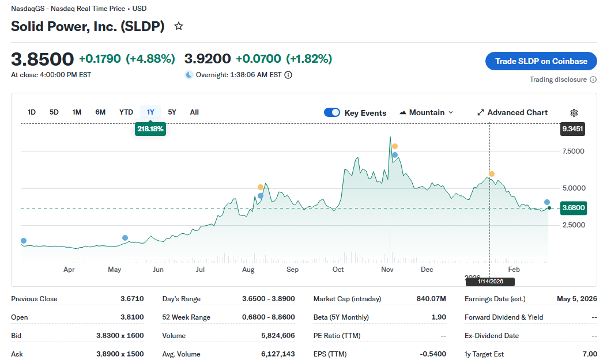The height and width of the screenshot is (364, 607).
Task: Click the blue event marker in February
Action: (547, 202)
